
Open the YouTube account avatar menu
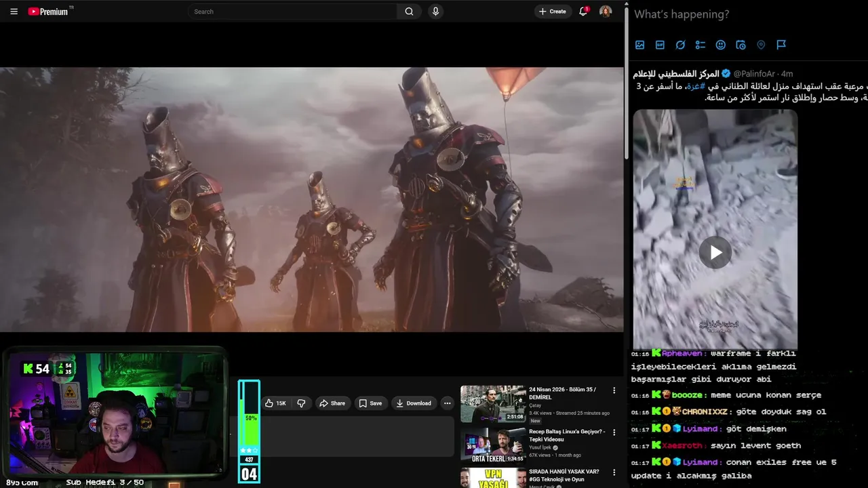606,12
